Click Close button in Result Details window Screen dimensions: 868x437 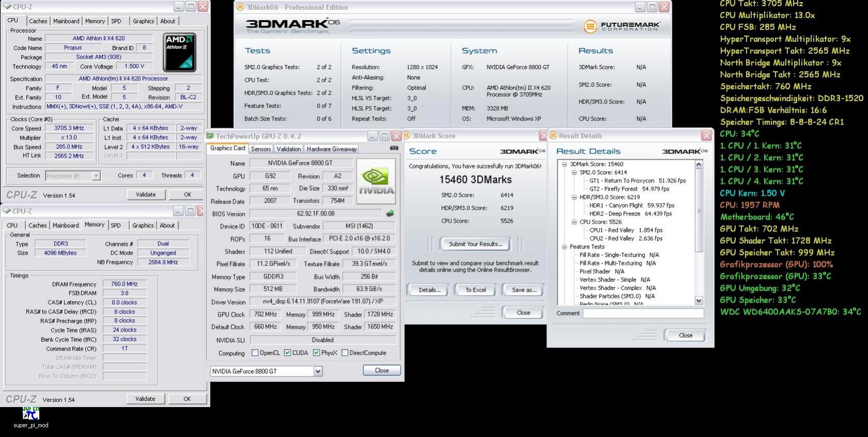pos(686,335)
